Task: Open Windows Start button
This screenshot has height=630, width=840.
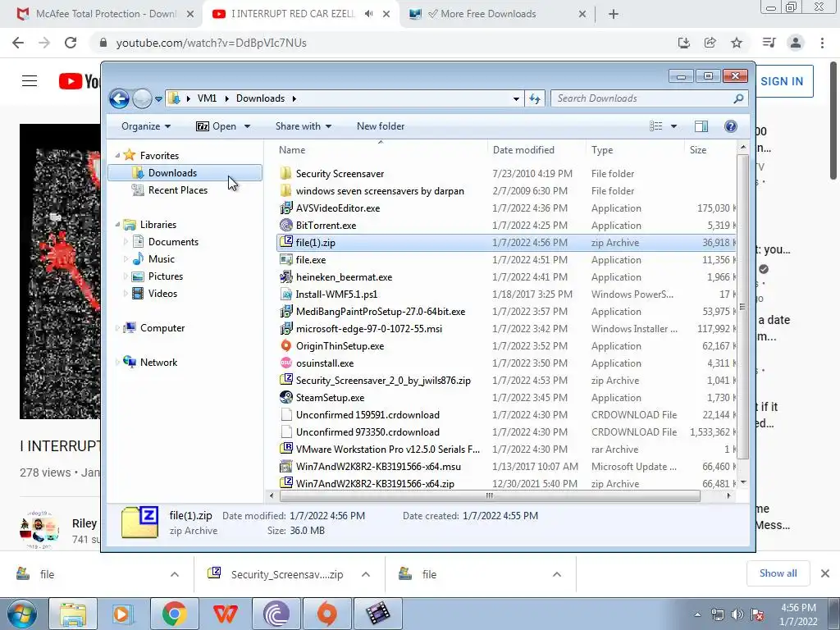Action: point(22,614)
